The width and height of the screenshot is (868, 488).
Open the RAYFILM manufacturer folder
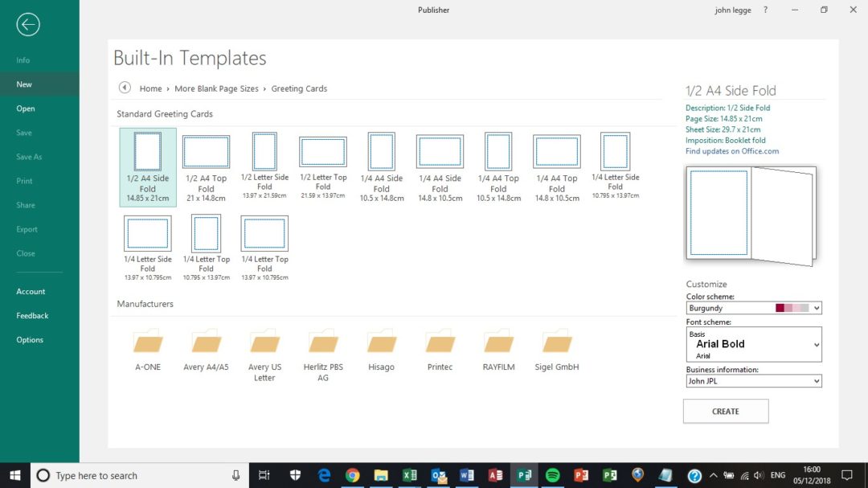498,342
